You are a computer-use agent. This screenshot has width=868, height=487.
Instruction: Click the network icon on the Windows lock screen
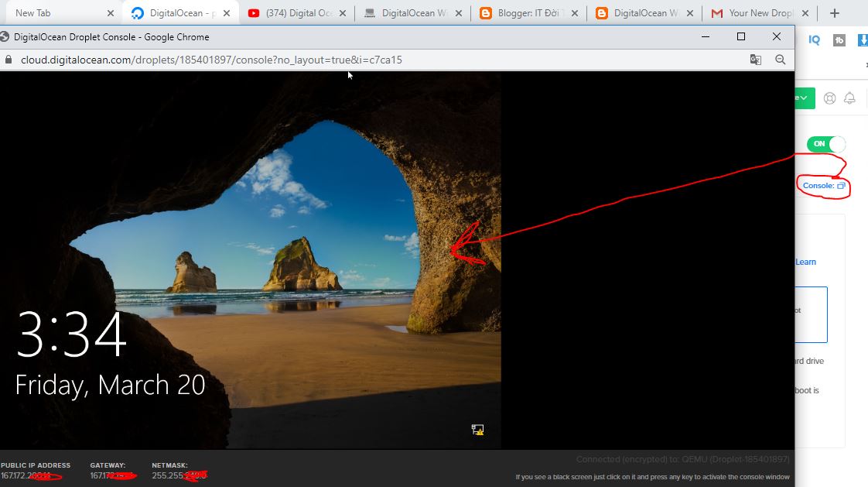click(477, 428)
